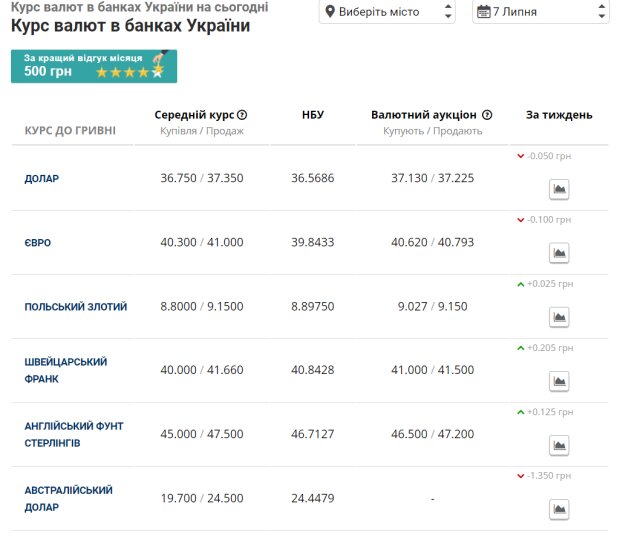Click help icon next to Валютний аукціон

[487, 115]
